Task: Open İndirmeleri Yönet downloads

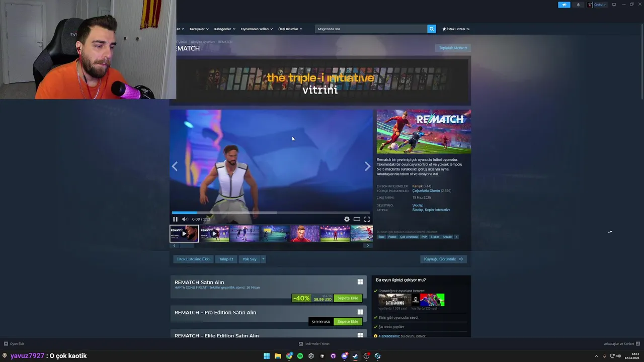Action: 314,344
